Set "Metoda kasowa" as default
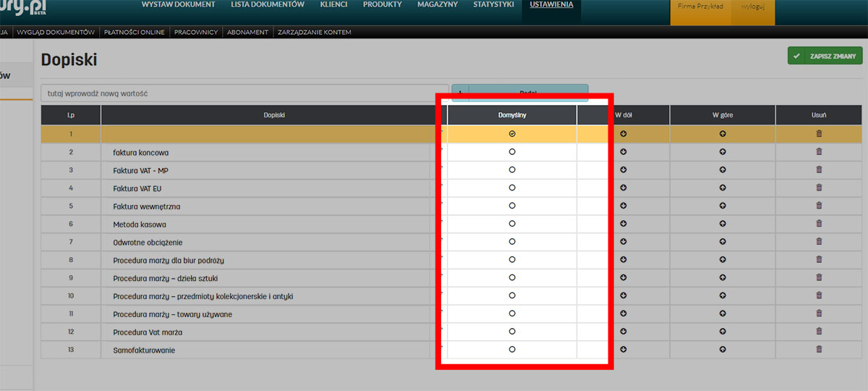The width and height of the screenshot is (868, 391). tap(512, 224)
